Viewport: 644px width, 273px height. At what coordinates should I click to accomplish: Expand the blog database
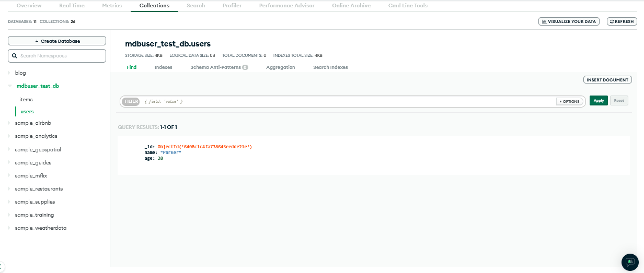[9, 73]
